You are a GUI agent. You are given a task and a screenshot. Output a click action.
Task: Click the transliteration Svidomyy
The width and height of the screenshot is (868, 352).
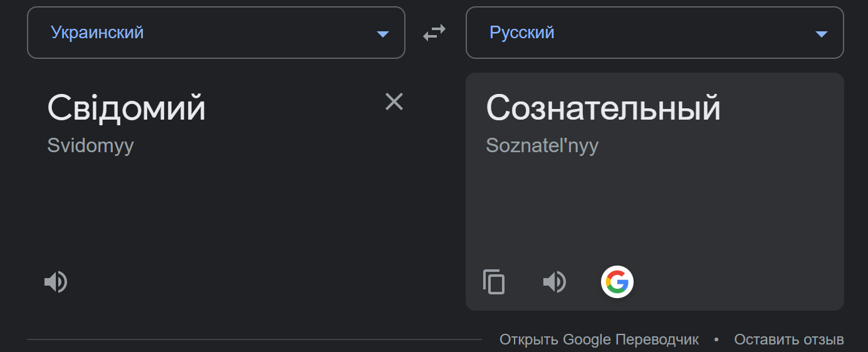tap(91, 146)
